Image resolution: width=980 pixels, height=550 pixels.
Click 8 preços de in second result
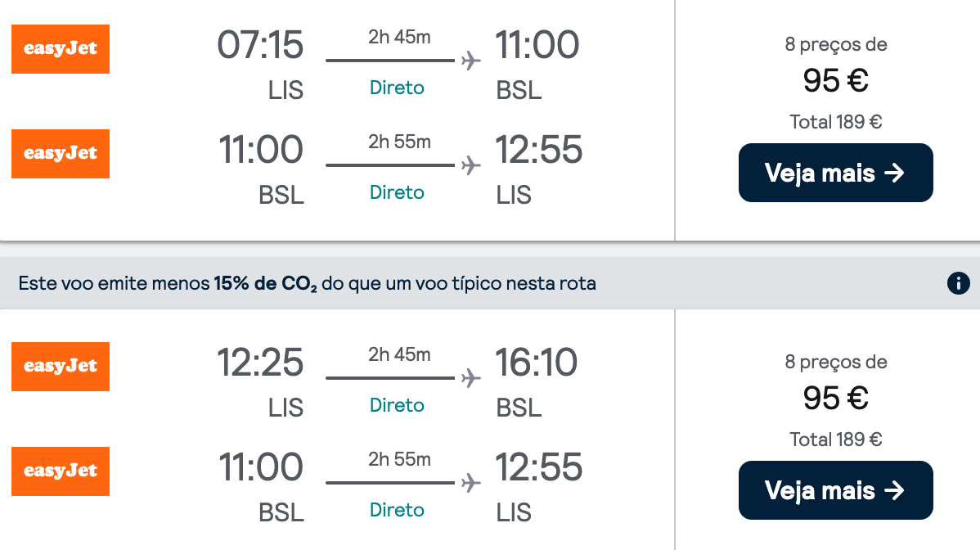[x=836, y=362]
